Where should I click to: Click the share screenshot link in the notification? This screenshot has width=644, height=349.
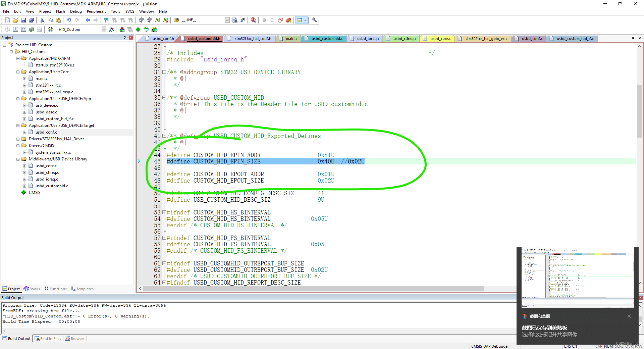550,334
